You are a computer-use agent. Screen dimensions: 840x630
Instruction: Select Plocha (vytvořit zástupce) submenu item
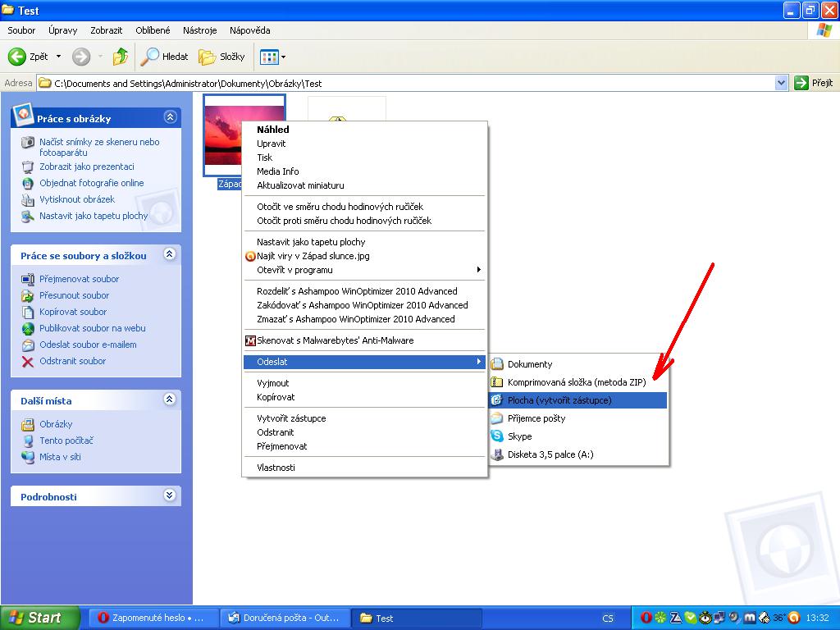(559, 400)
